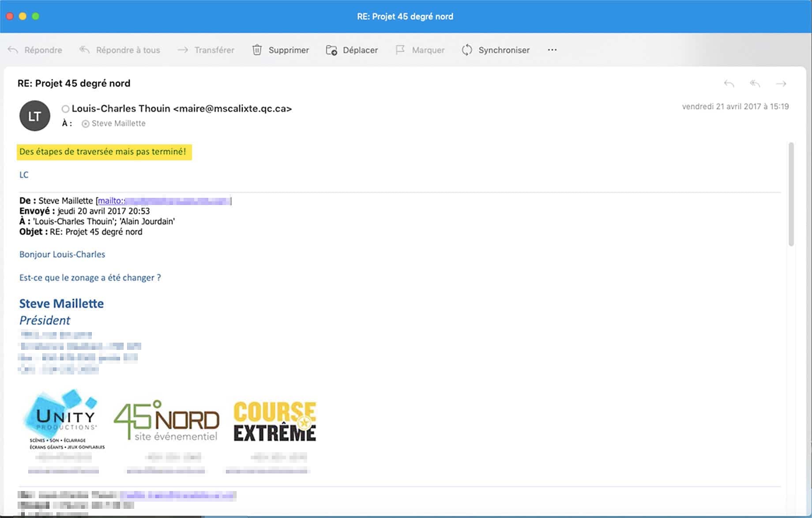Click the presence circle beside Louis-Charles Thouin
The height and width of the screenshot is (518, 812).
pos(65,109)
